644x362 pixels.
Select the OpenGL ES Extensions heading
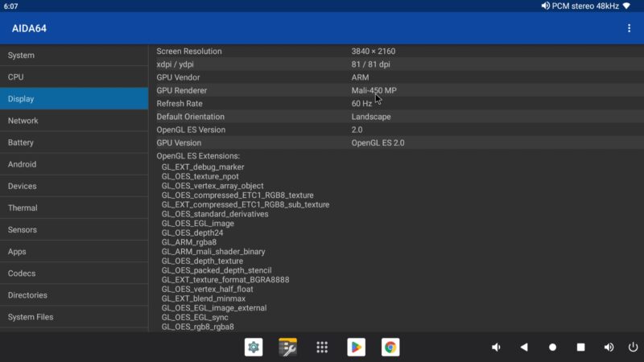pyautogui.click(x=198, y=156)
